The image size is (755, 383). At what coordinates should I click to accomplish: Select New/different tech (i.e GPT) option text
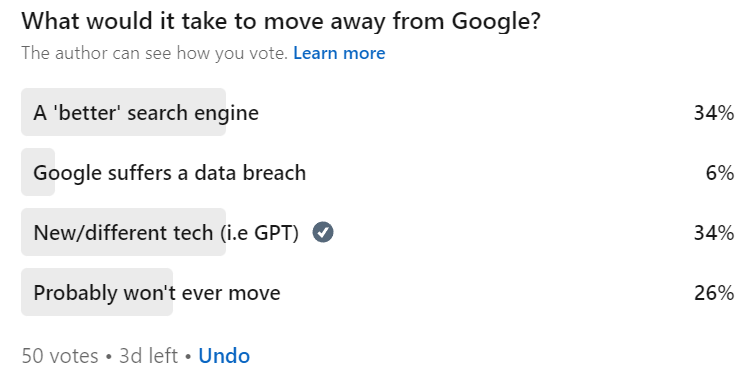click(166, 233)
